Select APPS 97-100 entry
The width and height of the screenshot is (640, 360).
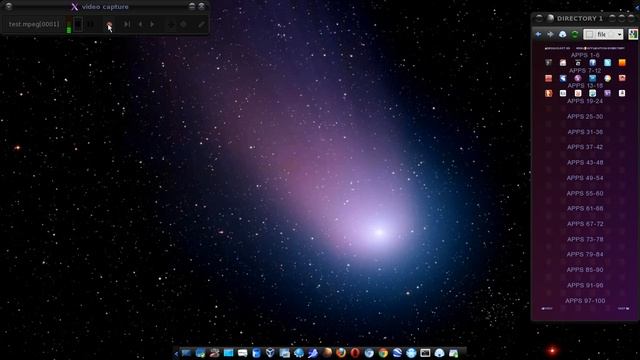[585, 300]
